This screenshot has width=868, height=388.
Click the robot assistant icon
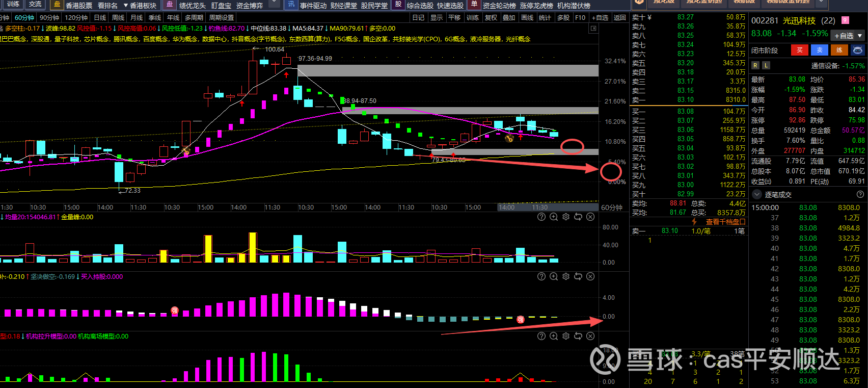click(x=858, y=50)
